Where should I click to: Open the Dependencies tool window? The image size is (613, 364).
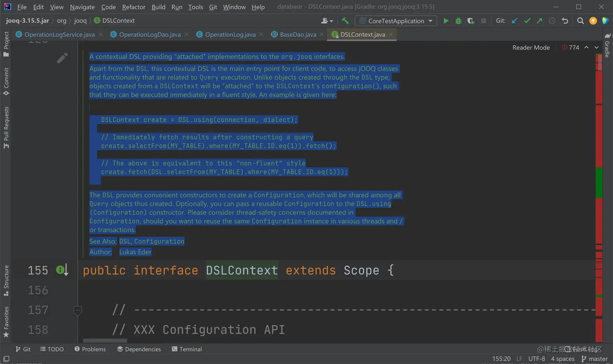tap(139, 349)
